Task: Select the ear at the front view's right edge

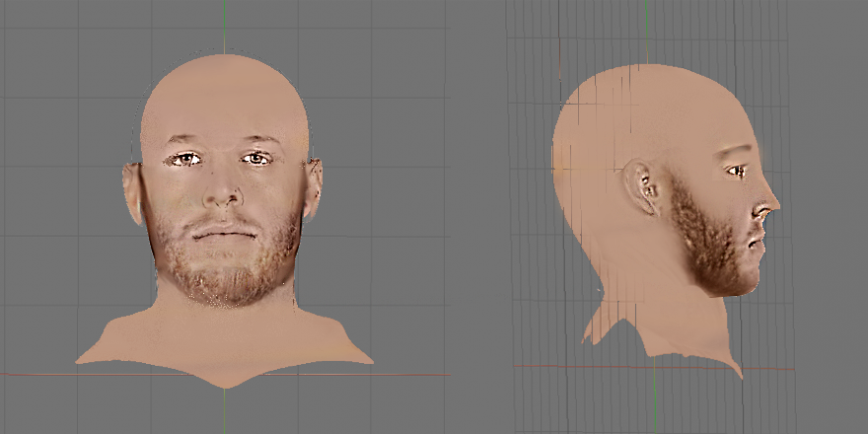Action: [x=314, y=187]
